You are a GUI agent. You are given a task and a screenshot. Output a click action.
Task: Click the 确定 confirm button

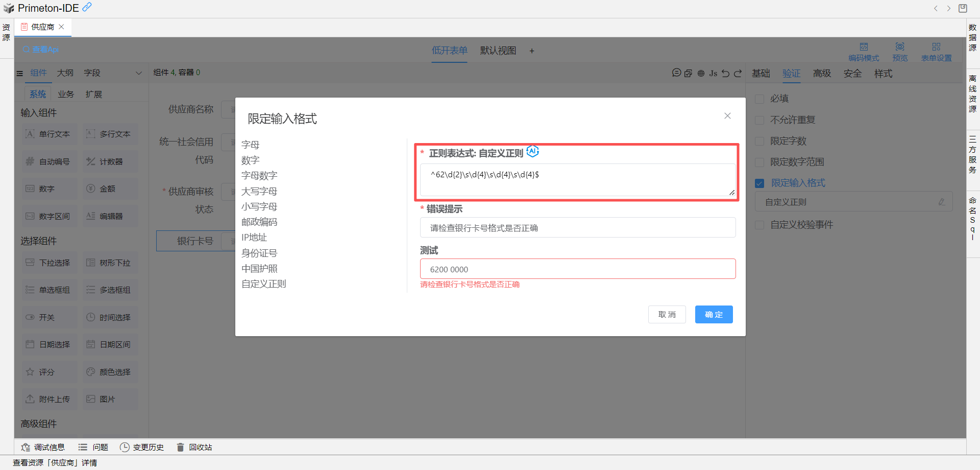click(x=714, y=314)
